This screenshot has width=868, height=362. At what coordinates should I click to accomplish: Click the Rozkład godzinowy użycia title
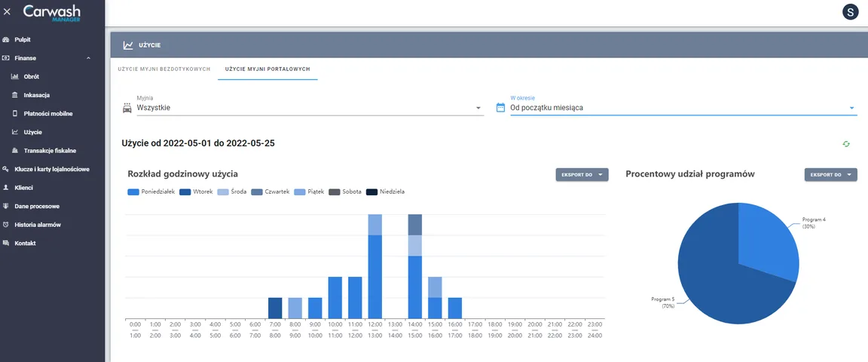(x=182, y=174)
